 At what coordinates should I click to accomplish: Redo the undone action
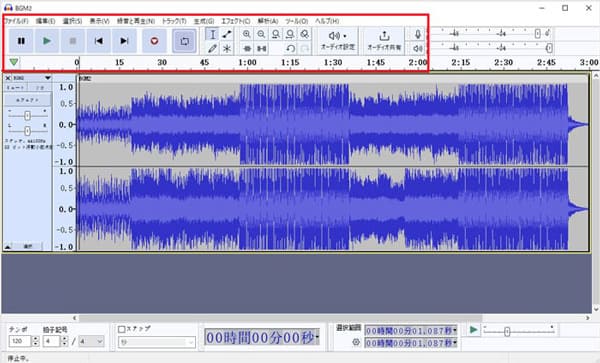(x=305, y=49)
